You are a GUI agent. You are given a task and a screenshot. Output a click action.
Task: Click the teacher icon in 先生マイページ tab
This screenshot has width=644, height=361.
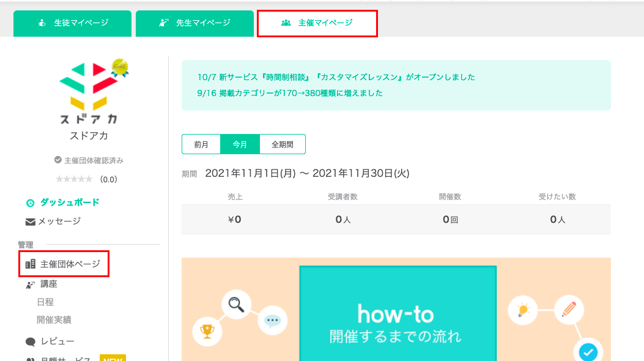pyautogui.click(x=164, y=23)
